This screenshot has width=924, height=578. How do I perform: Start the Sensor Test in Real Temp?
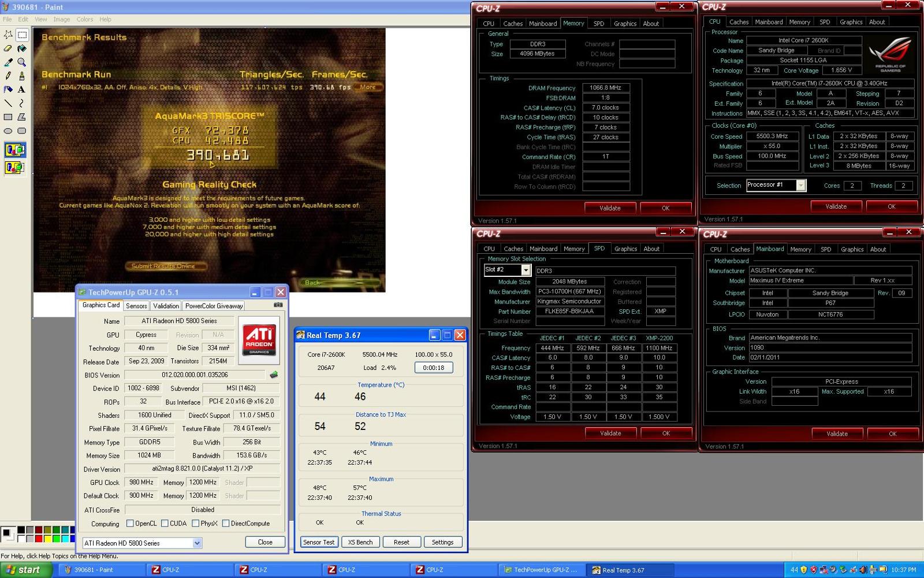(x=319, y=542)
